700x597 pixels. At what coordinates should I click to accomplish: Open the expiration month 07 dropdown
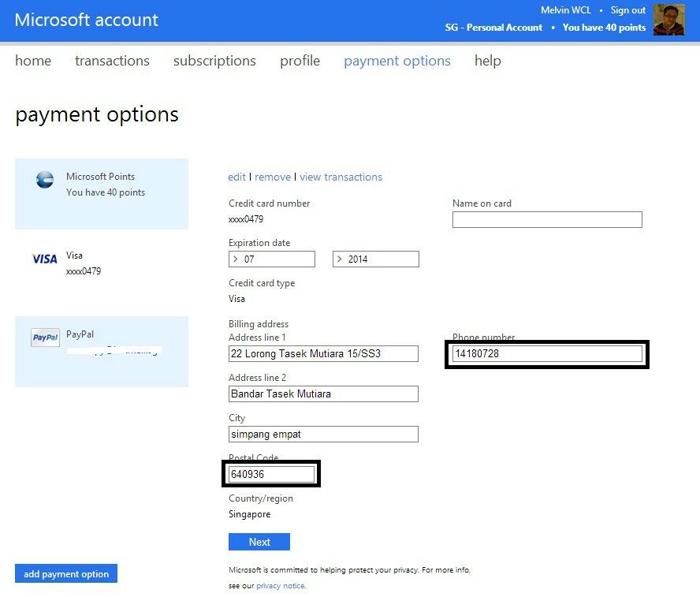tap(271, 259)
